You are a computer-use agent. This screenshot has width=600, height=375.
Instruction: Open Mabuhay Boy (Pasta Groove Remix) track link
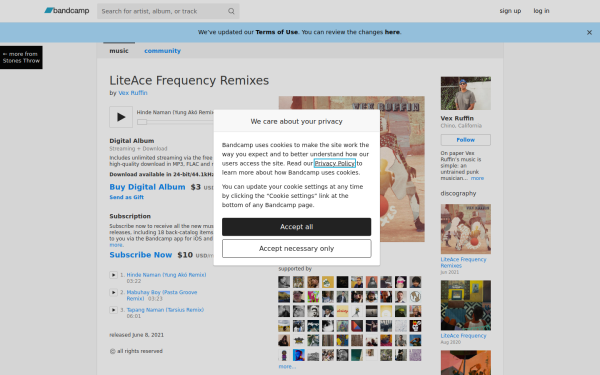tap(162, 295)
